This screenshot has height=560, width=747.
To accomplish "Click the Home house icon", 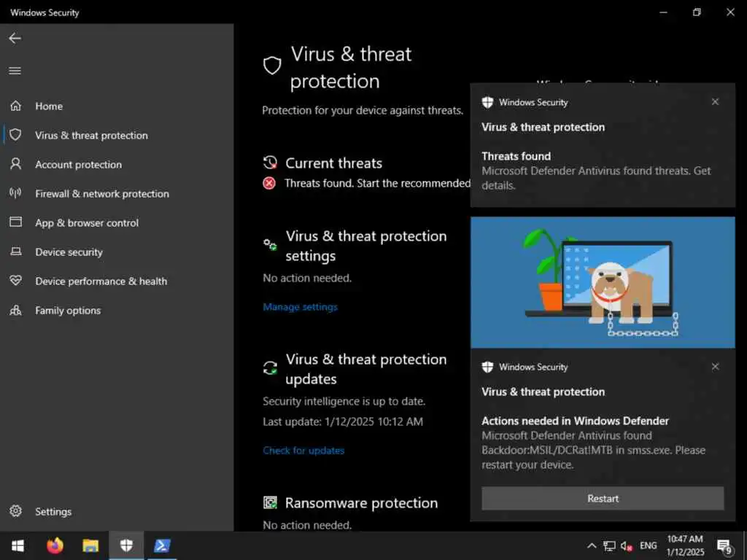I will [x=16, y=106].
